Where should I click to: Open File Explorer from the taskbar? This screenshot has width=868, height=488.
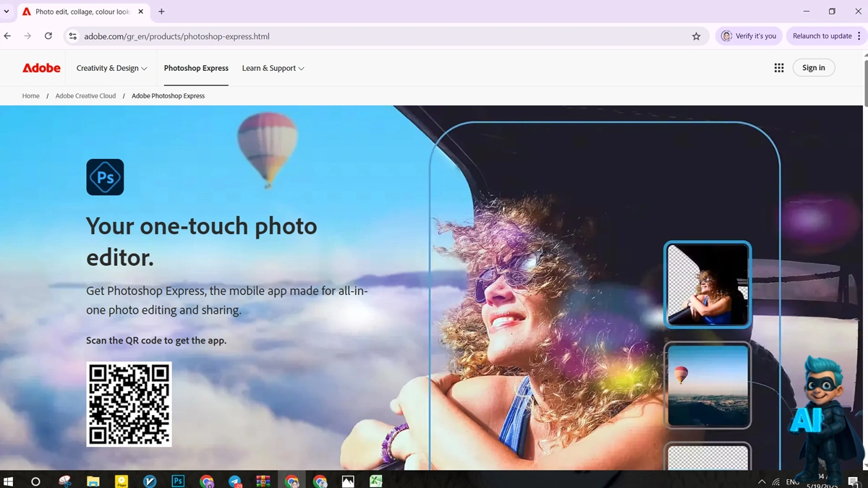coord(93,481)
